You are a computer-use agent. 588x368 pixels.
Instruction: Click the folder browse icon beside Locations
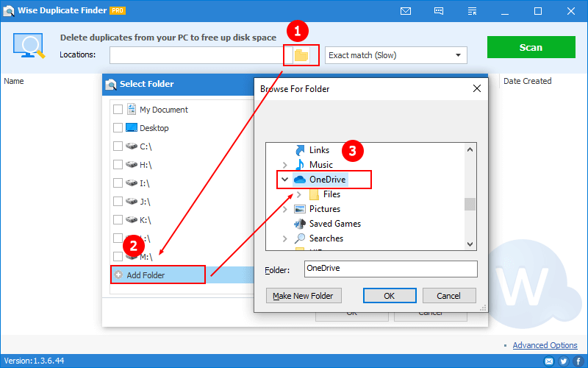click(x=301, y=55)
